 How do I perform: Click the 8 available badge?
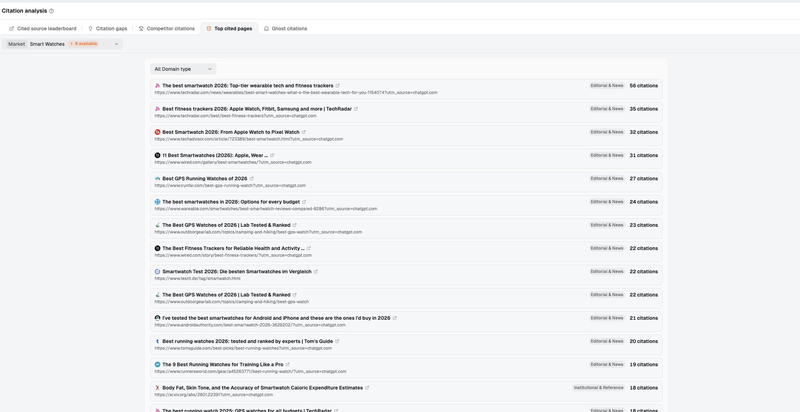click(x=83, y=44)
